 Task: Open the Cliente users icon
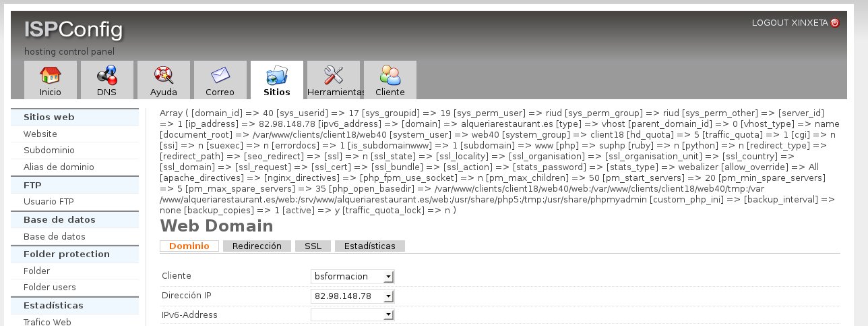pyautogui.click(x=390, y=74)
